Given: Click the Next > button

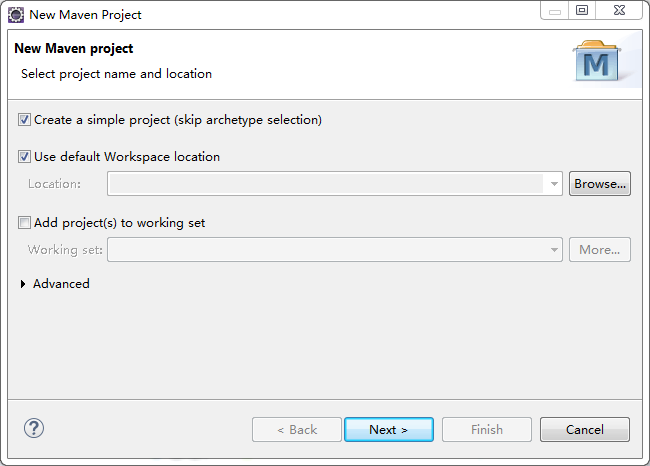Looking at the screenshot, I should pyautogui.click(x=389, y=430).
